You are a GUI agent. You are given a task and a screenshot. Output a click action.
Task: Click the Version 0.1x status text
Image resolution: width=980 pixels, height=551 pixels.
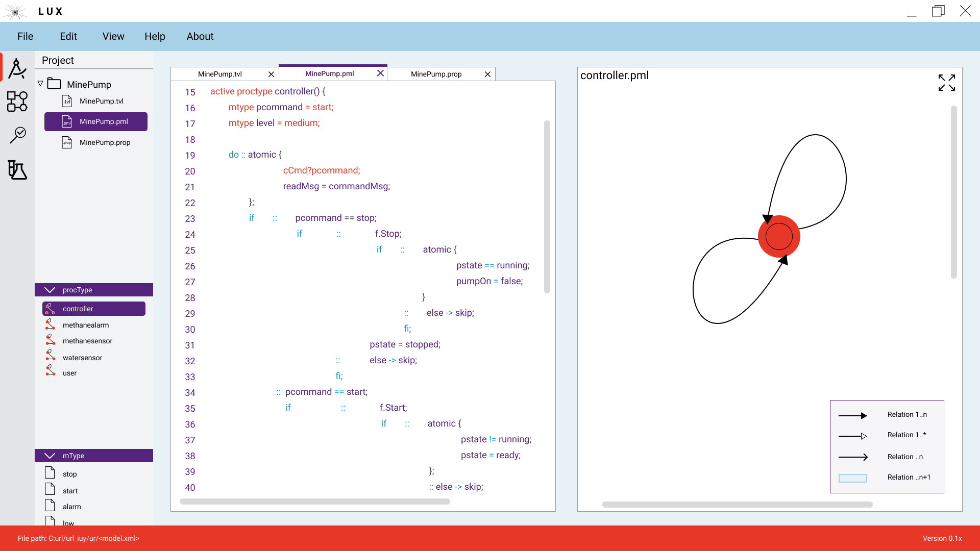(942, 538)
